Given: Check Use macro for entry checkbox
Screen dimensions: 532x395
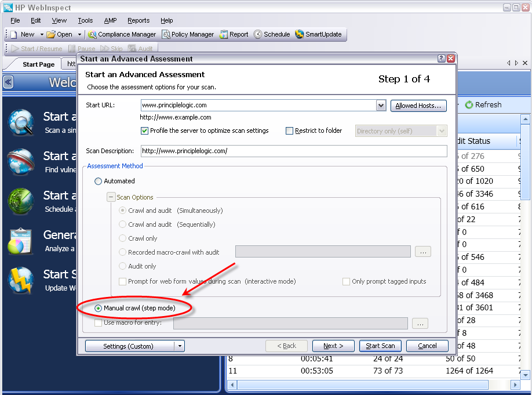Looking at the screenshot, I should tap(98, 322).
